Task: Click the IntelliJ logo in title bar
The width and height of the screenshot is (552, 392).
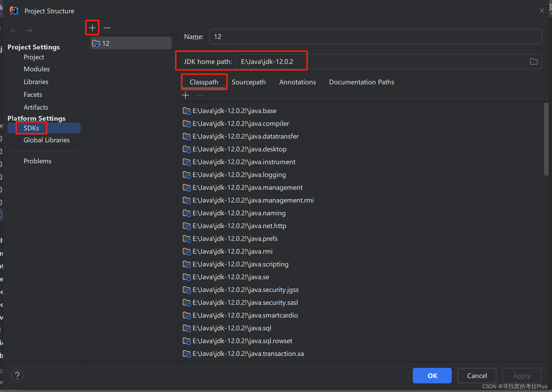Action: pyautogui.click(x=14, y=11)
